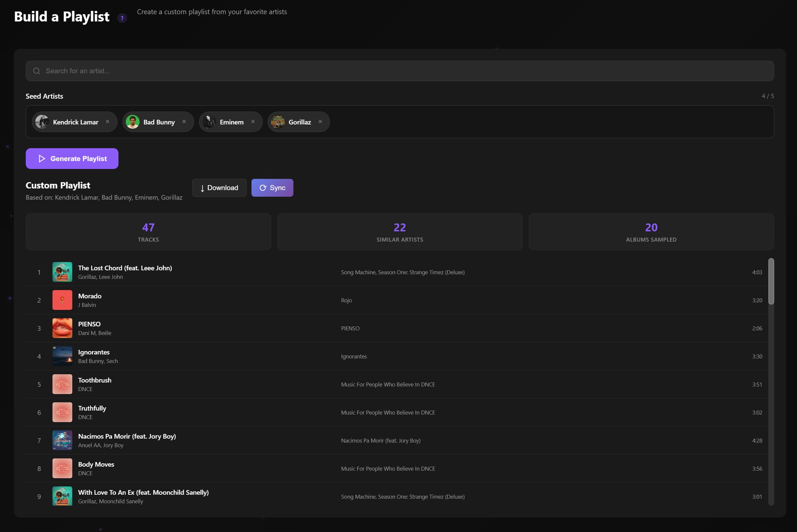Open album art for Ignorantes track
This screenshot has width=797, height=532.
click(62, 356)
